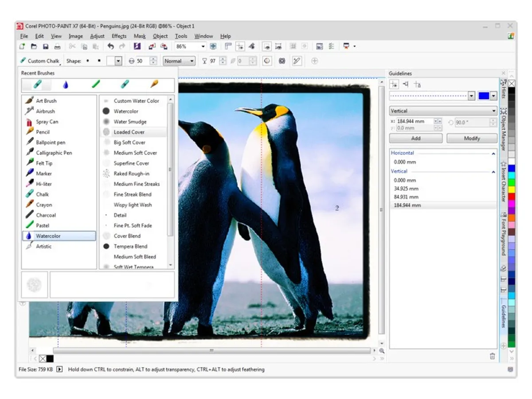Open the zoom level 86% dropdown
Screen dimensions: 532x399
[203, 46]
